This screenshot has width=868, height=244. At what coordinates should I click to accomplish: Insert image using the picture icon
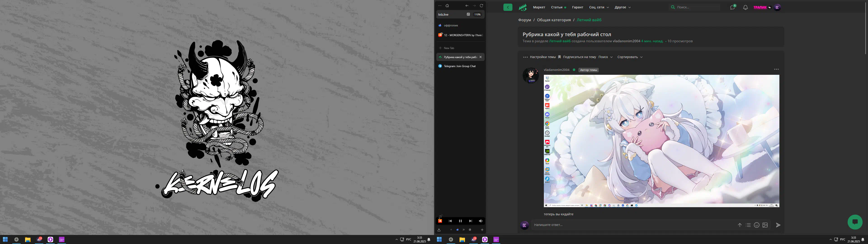click(765, 225)
